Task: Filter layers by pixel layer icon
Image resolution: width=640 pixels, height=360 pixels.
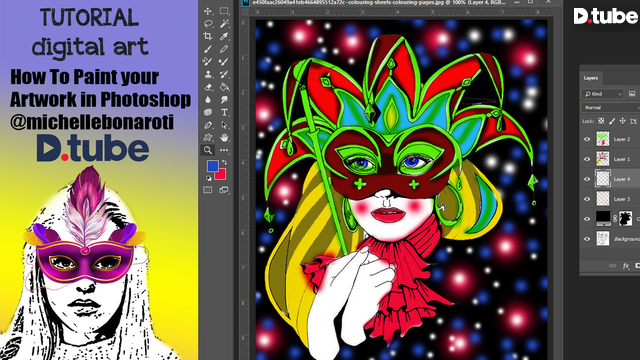Action: point(632,94)
